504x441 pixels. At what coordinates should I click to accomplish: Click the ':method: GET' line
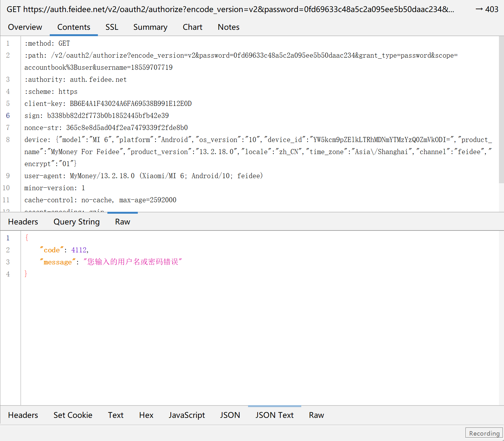point(47,43)
